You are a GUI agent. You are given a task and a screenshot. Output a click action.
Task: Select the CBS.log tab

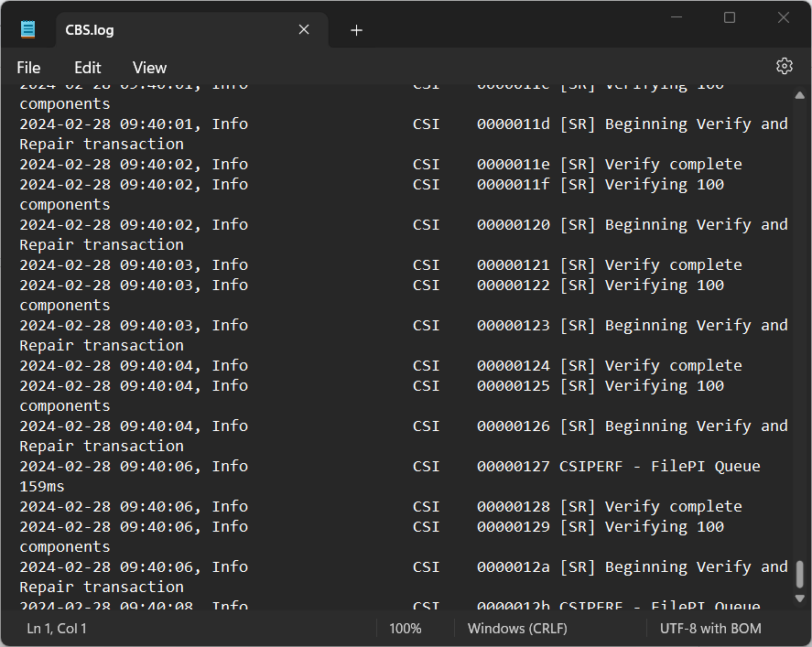[165, 30]
